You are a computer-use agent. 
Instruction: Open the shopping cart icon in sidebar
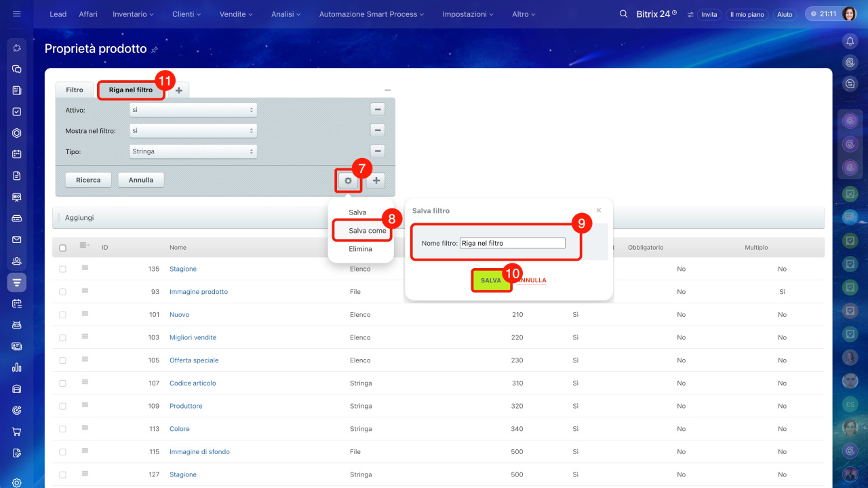pos(17,432)
